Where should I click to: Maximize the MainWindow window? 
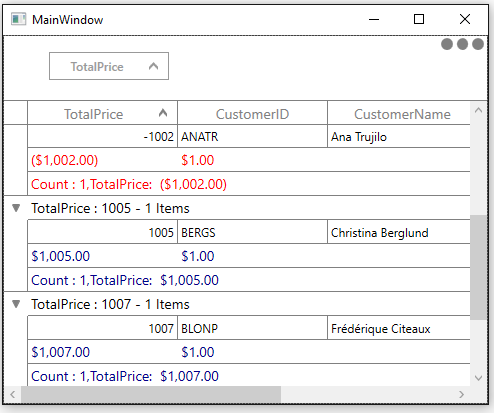click(x=419, y=19)
